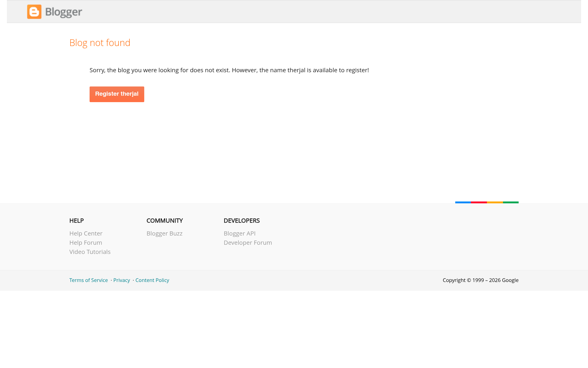This screenshot has width=588, height=368.
Task: Click the Copyright 1999 – 2026 Google text
Action: coord(481,280)
